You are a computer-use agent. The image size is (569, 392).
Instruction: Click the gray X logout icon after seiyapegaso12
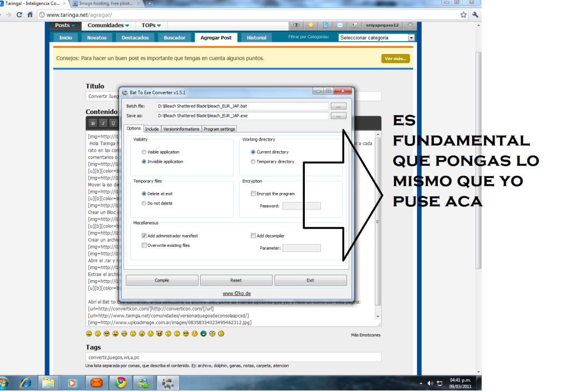pyautogui.click(x=410, y=25)
